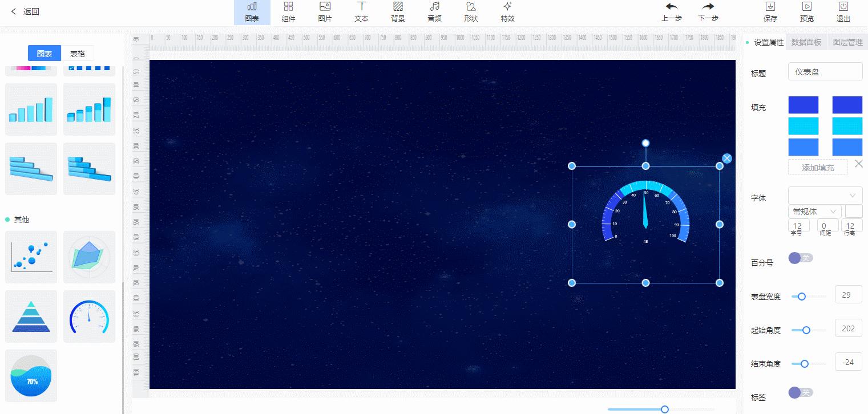Edit the 起始角度 value 202
Image resolution: width=868 pixels, height=414 pixels.
(x=848, y=328)
